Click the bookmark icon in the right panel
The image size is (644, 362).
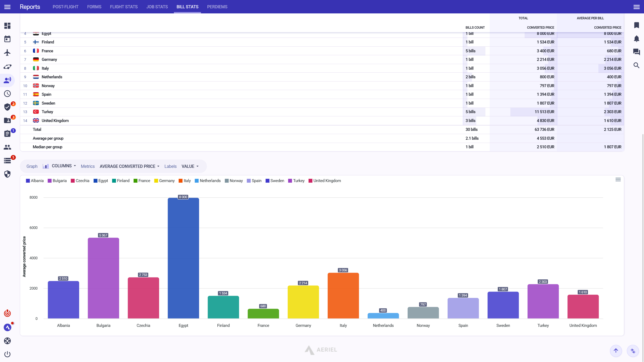[x=636, y=25]
